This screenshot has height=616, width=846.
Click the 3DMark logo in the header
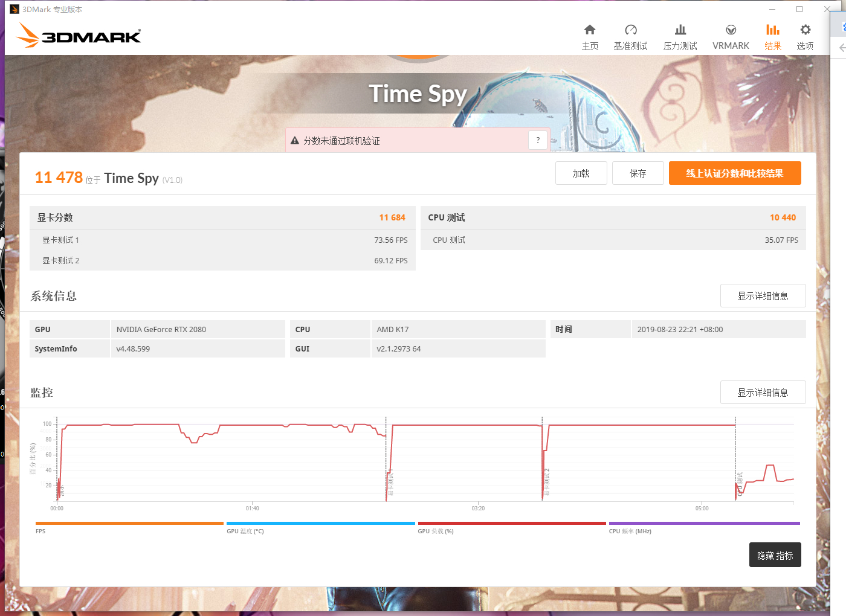click(x=79, y=35)
